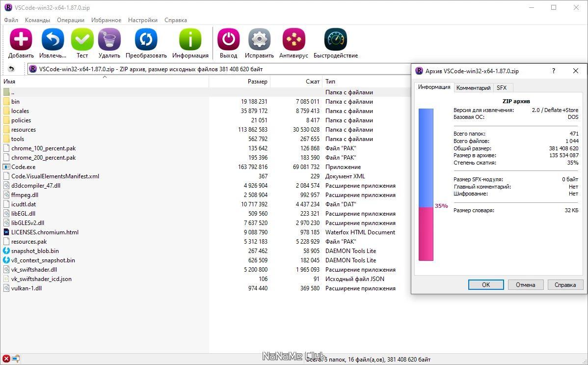Open Быстродействие benchmark gauge icon
This screenshot has width=588, height=365.
(x=335, y=40)
